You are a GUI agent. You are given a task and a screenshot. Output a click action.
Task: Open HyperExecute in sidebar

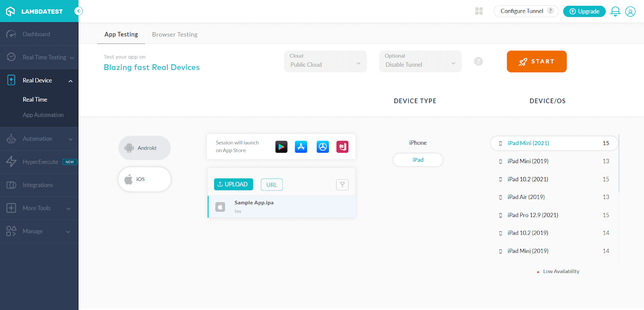pos(40,162)
